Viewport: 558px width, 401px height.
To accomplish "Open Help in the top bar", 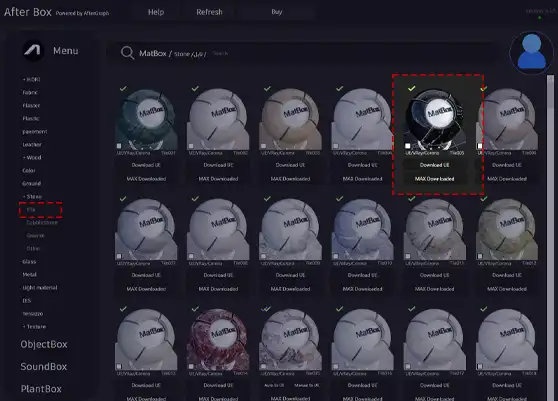I will (156, 12).
